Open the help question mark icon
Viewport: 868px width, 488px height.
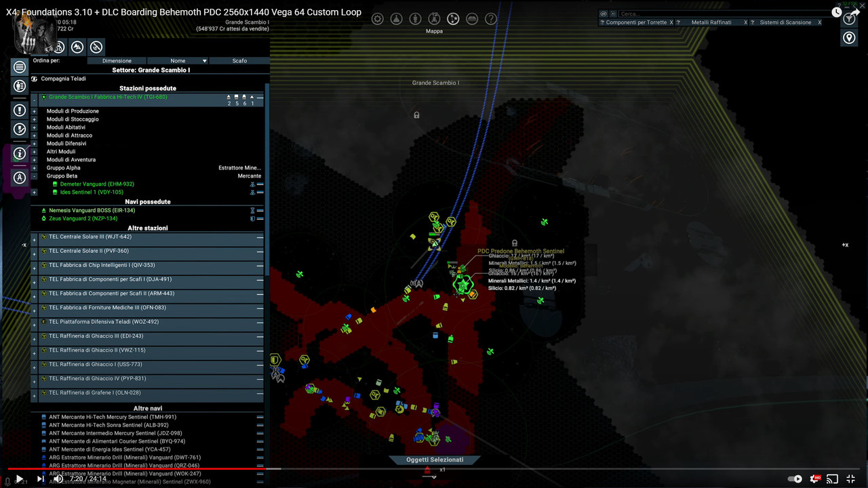[x=491, y=19]
